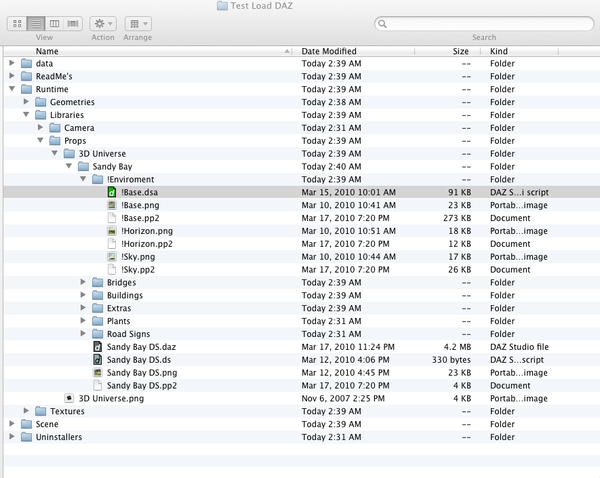Select the !Sky.pp2 document icon

click(112, 269)
